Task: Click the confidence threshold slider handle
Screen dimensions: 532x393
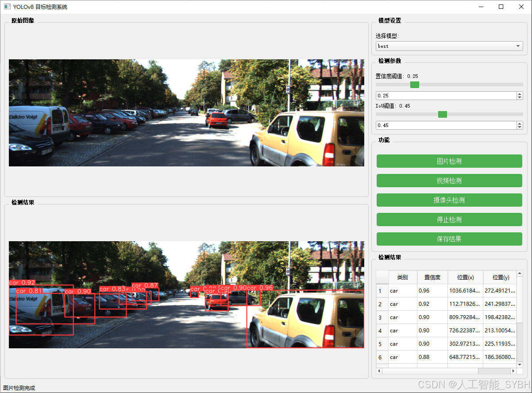Action: pyautogui.click(x=414, y=85)
